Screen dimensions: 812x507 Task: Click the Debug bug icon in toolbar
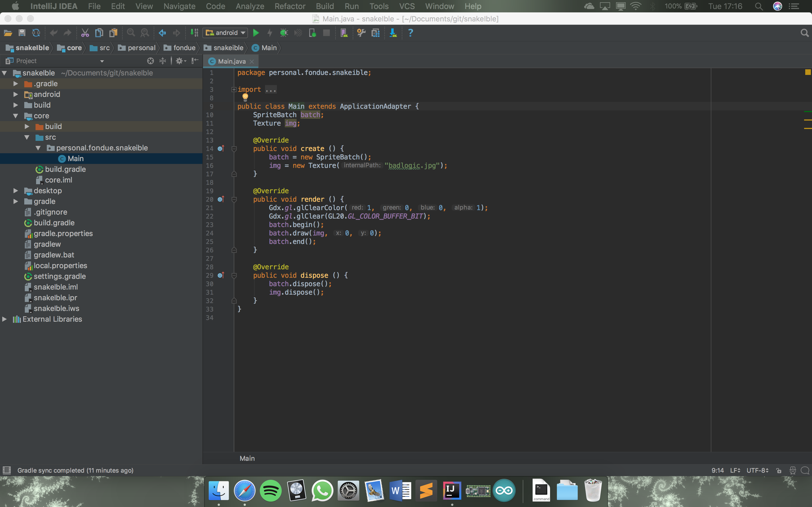click(284, 32)
